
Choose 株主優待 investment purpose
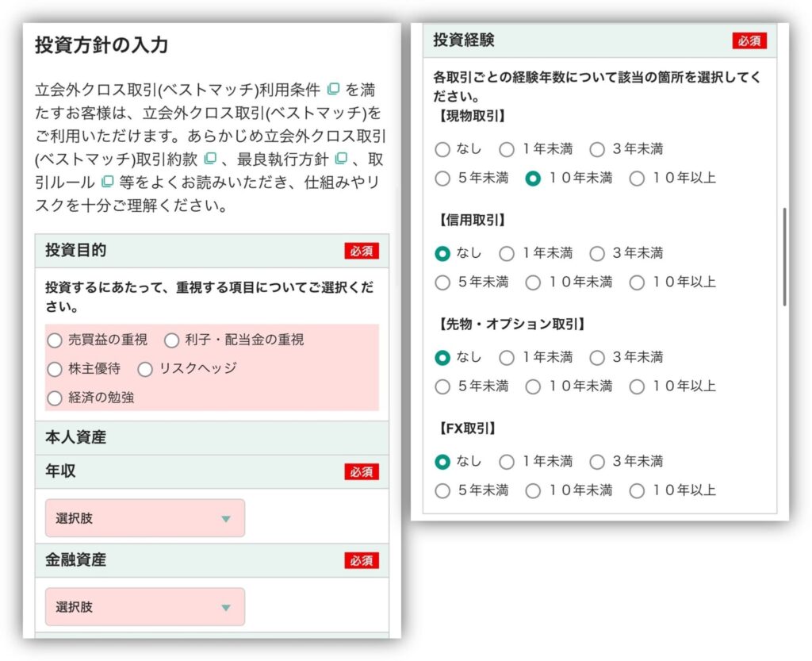55,369
